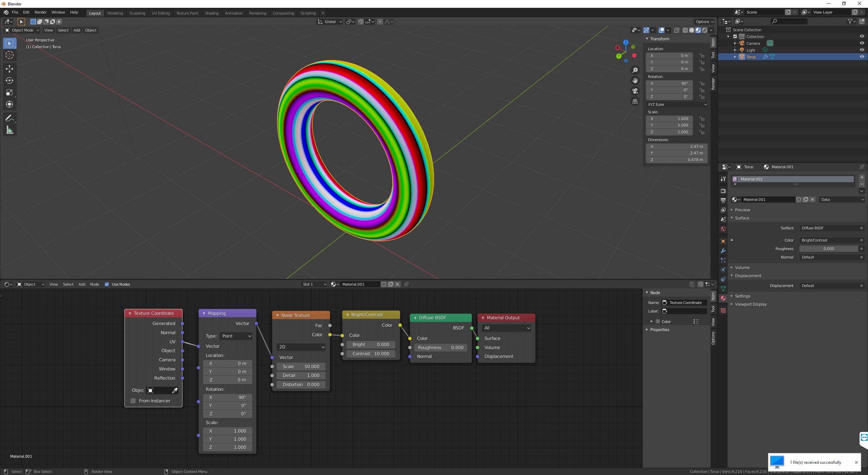868x475 pixels.
Task: Toggle camera view icon in viewport
Action: point(635,91)
